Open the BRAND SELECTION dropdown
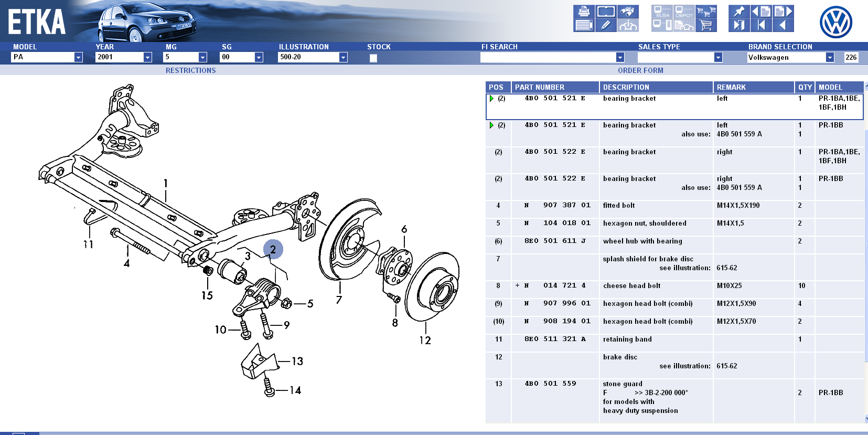This screenshot has height=435, width=868. tap(829, 57)
